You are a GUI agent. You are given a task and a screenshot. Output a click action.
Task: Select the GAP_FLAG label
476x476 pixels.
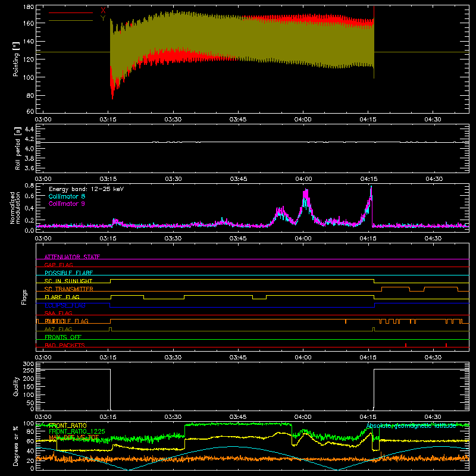(x=58, y=265)
